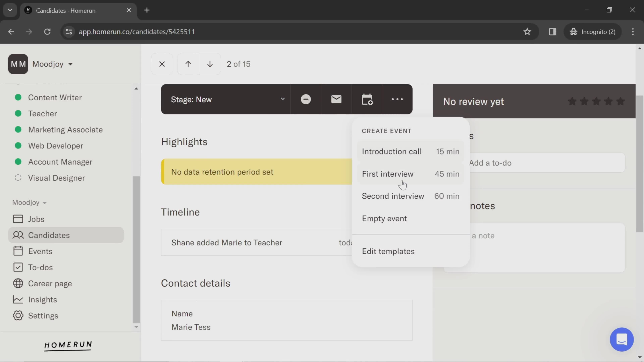Open the browser side panel
Image resolution: width=644 pixels, height=362 pixels.
coord(552,32)
